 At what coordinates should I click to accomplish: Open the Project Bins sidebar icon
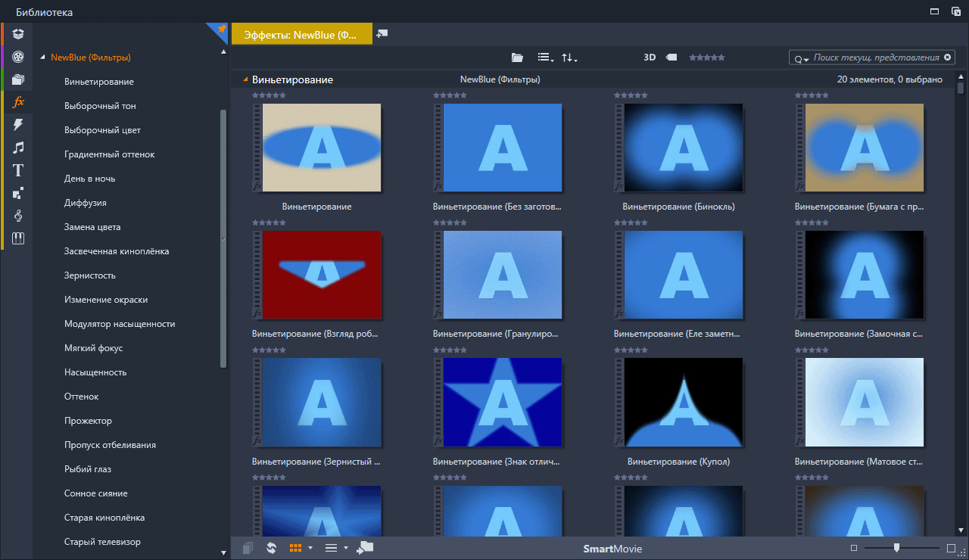[18, 34]
